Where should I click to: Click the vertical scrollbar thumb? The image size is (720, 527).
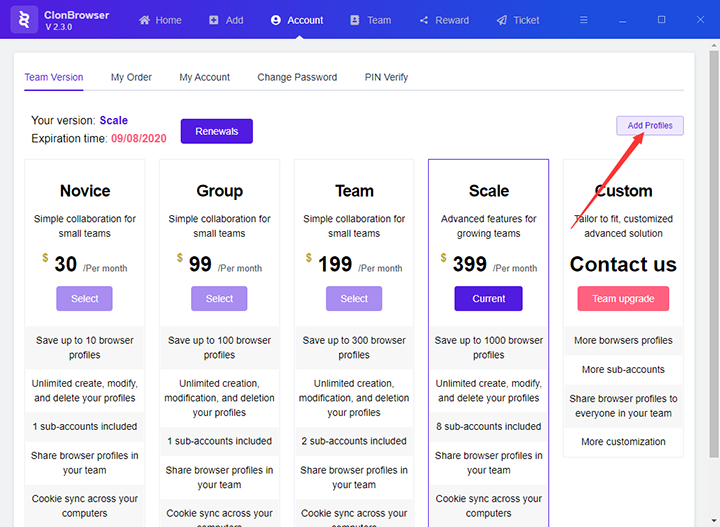tap(714, 252)
